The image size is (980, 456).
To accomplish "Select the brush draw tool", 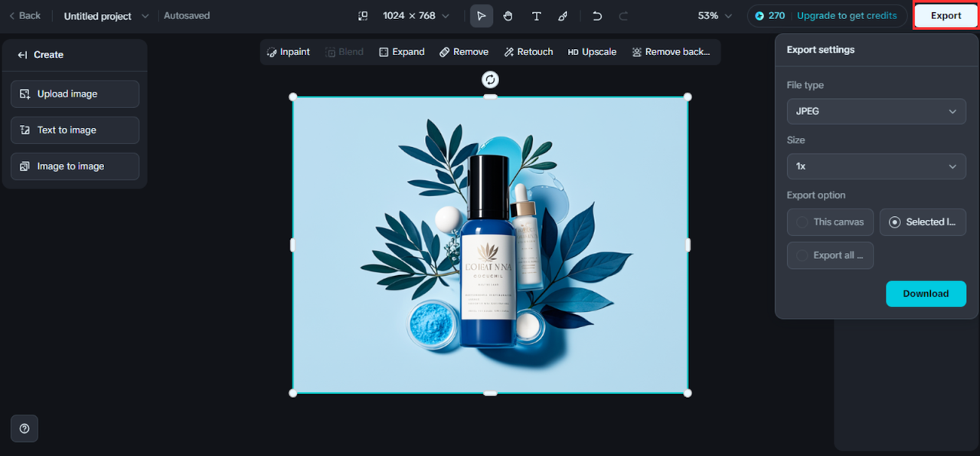I will 563,16.
